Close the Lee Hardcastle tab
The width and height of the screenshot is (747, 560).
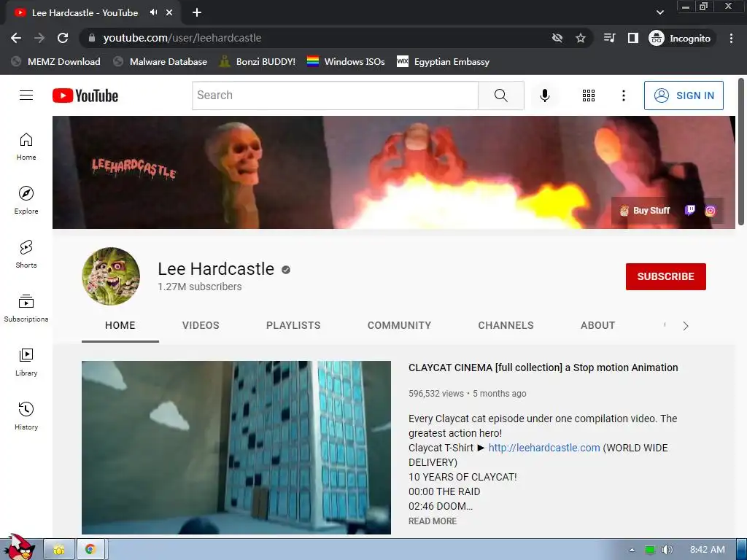click(169, 13)
